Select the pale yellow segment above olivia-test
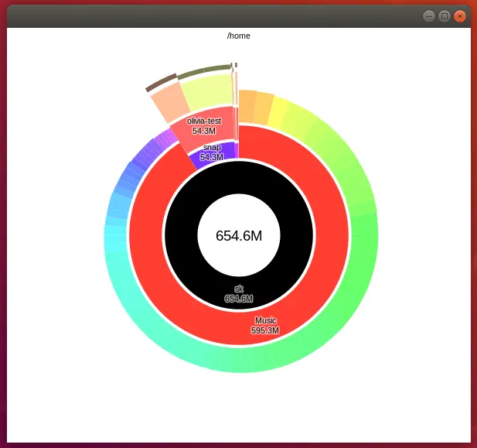This screenshot has width=477, height=448. [x=208, y=92]
